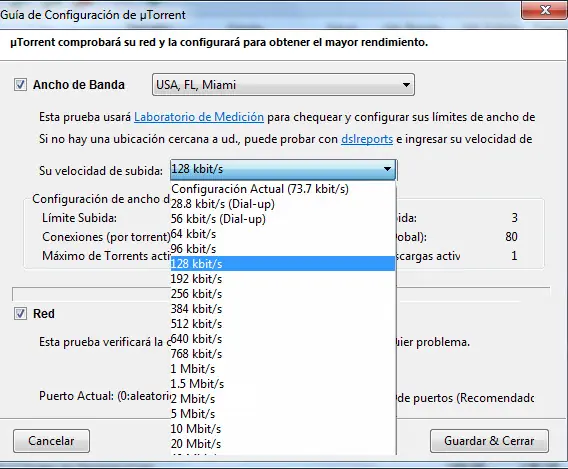Image resolution: width=568 pixels, height=469 pixels.
Task: Select 512 kbit/s in the dropdown list
Action: [x=283, y=324]
